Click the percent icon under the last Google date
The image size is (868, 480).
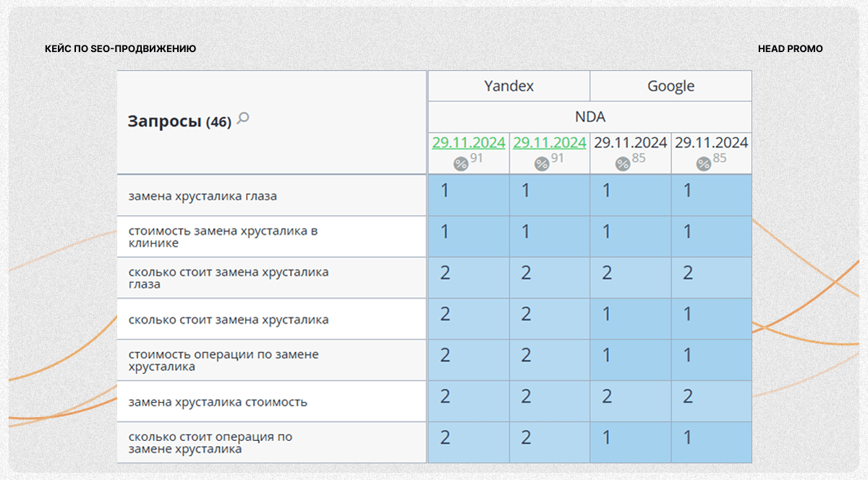pos(704,164)
